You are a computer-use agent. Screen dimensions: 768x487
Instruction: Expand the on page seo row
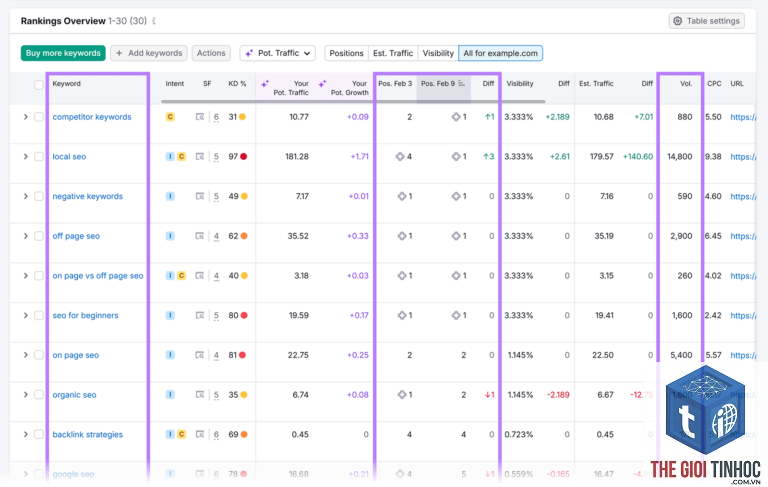tap(25, 355)
